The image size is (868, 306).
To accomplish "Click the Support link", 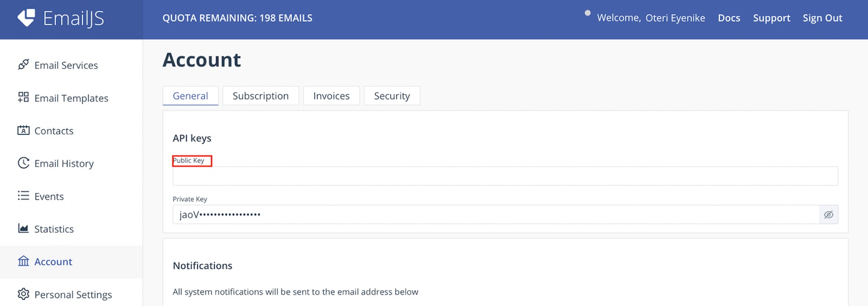I will pos(771,18).
